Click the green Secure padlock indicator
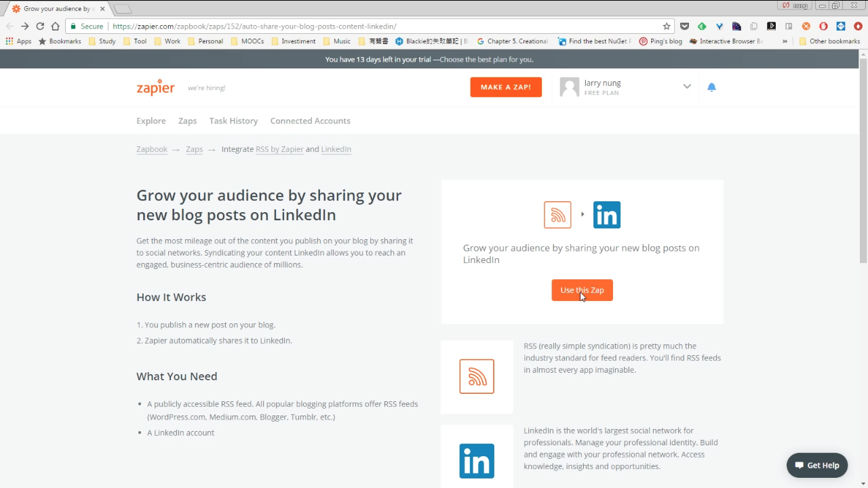 [x=87, y=26]
